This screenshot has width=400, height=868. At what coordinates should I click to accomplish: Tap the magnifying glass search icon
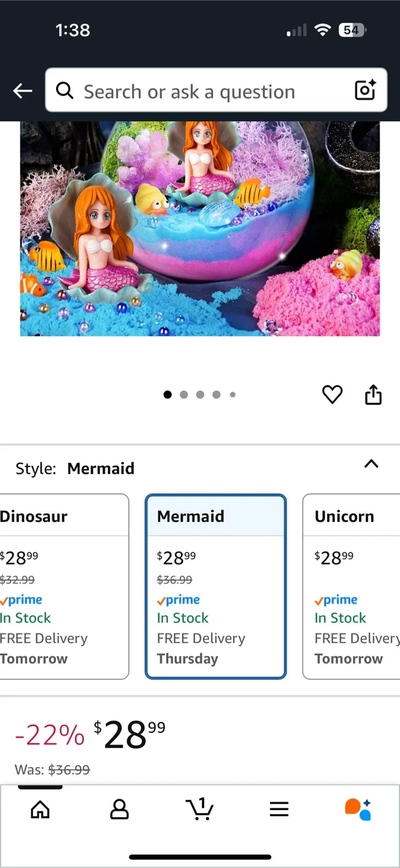click(x=64, y=90)
